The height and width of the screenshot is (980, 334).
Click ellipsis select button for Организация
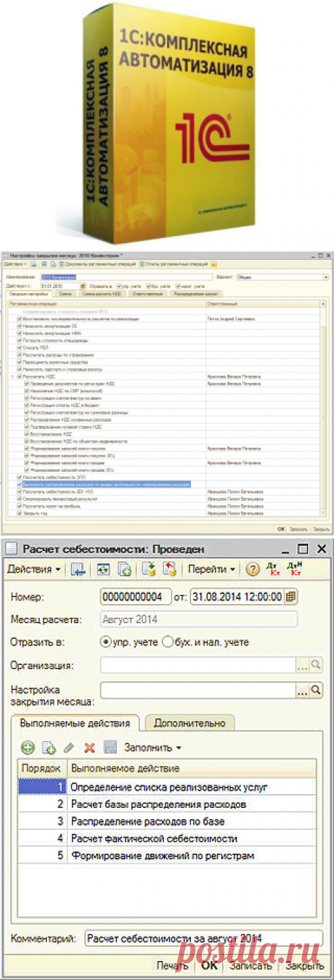304,664
